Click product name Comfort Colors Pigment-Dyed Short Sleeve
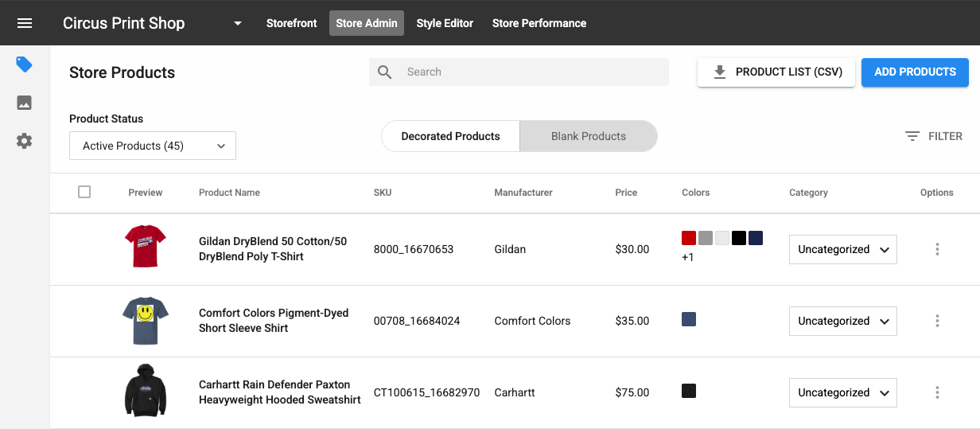Viewport: 980px width, 429px height. 274,320
